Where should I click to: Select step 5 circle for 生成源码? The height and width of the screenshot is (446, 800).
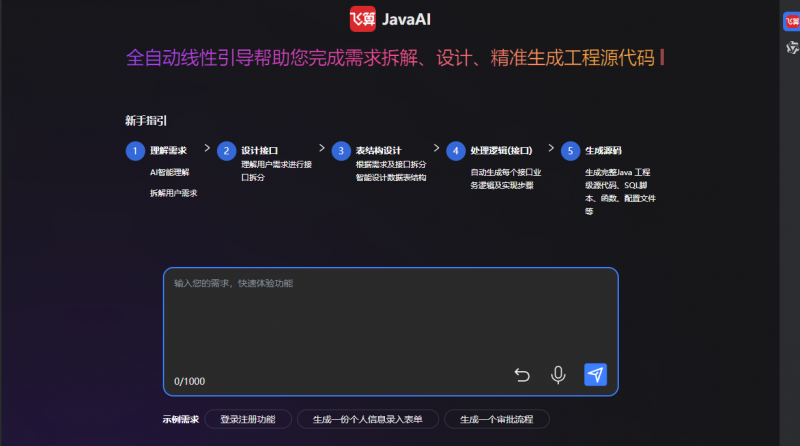[570, 151]
